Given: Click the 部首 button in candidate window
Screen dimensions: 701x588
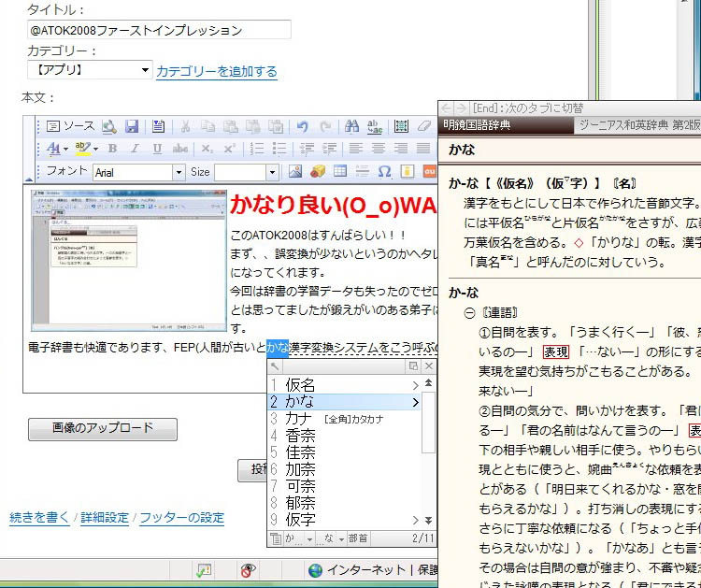Looking at the screenshot, I should (358, 538).
